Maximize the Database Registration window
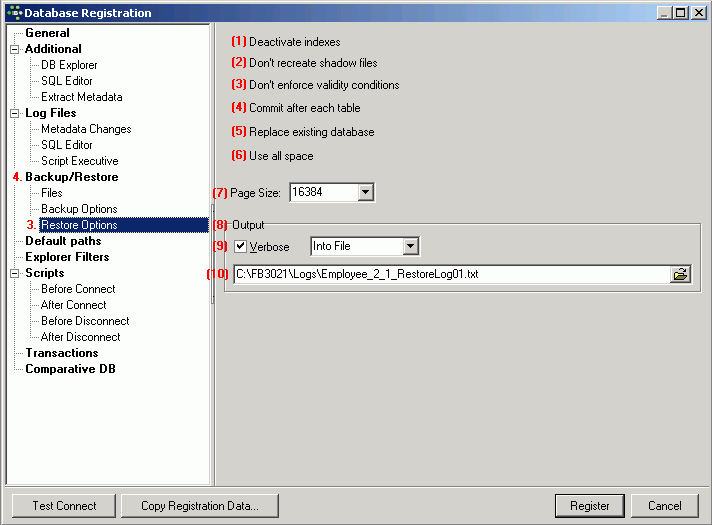This screenshot has width=712, height=525. 681,13
